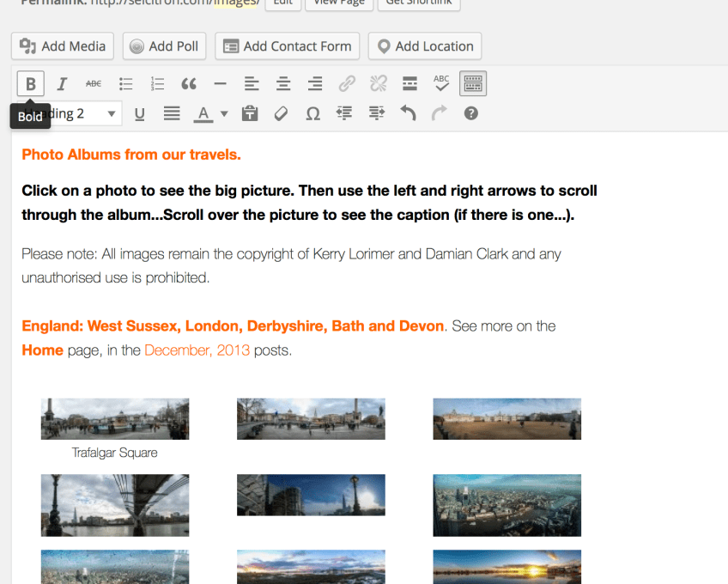Viewport: 728px width, 584px height.
Task: Click the Add Location button
Action: click(425, 46)
